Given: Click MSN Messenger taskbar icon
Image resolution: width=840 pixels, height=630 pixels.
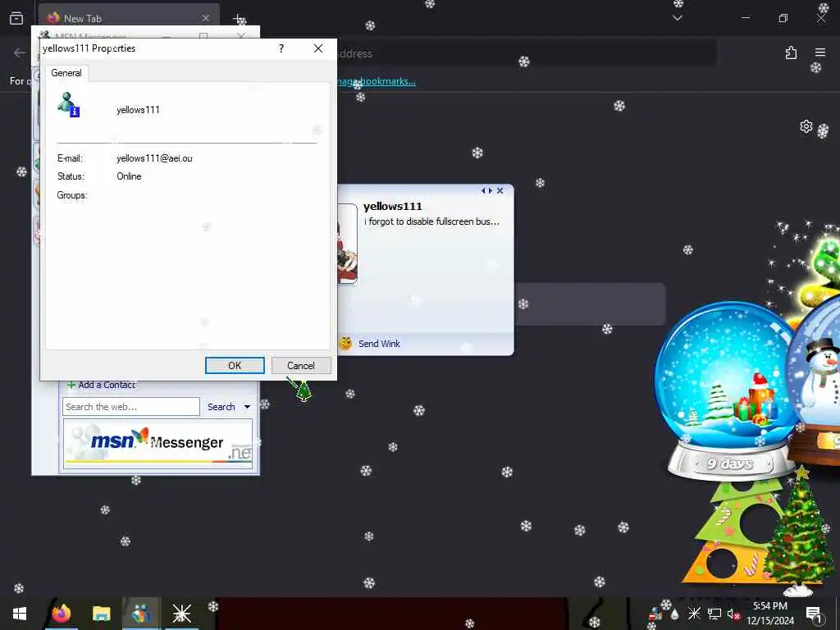Looking at the screenshot, I should [x=141, y=614].
